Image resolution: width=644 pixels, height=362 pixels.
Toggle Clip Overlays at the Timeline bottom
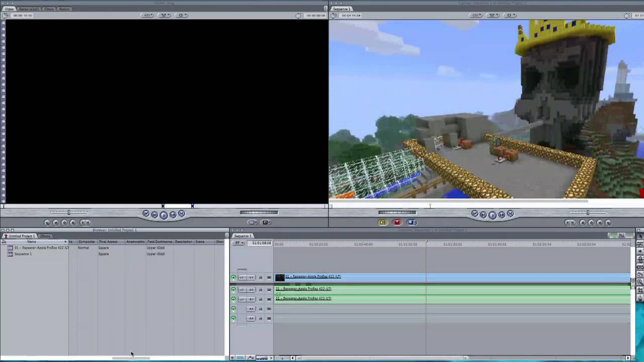coord(251,358)
